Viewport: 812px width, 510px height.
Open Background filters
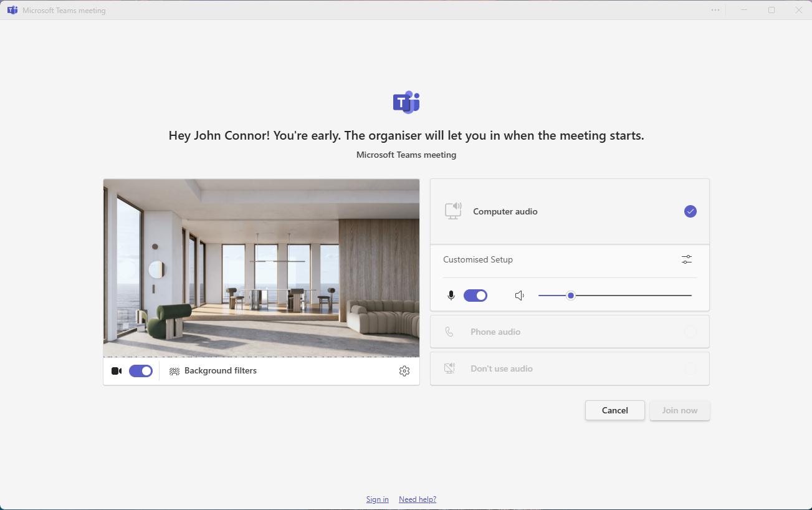tap(213, 371)
